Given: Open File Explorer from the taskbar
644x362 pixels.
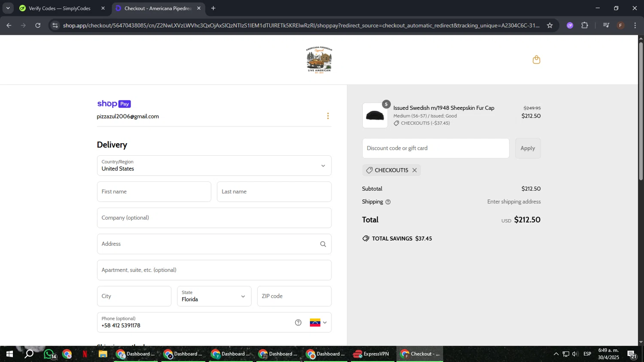Looking at the screenshot, I should pos(103,354).
